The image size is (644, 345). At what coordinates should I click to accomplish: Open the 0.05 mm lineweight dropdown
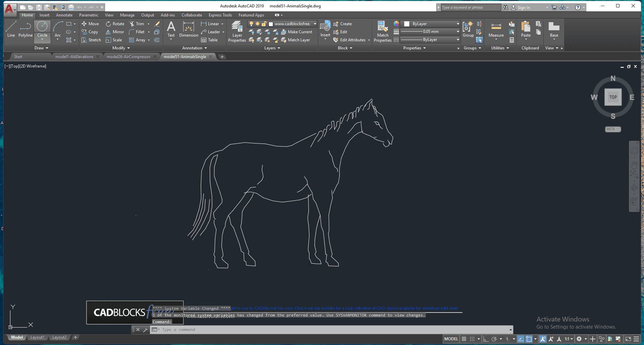tap(458, 32)
